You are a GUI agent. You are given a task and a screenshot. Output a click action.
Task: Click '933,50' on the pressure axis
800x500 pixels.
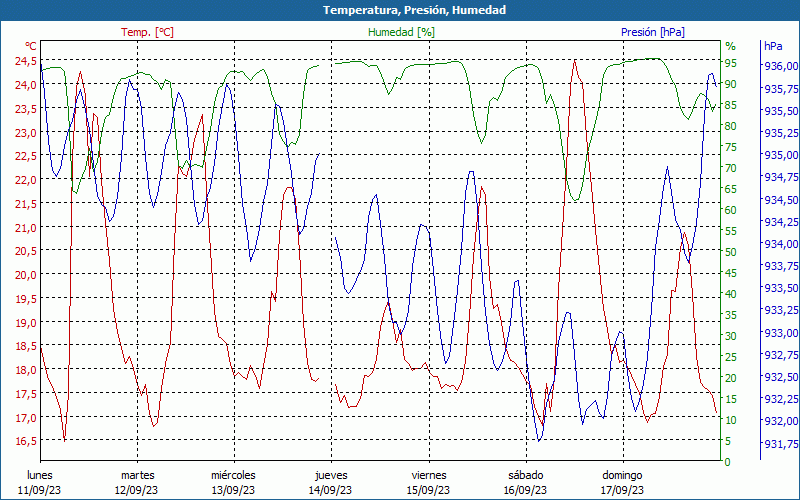click(781, 288)
